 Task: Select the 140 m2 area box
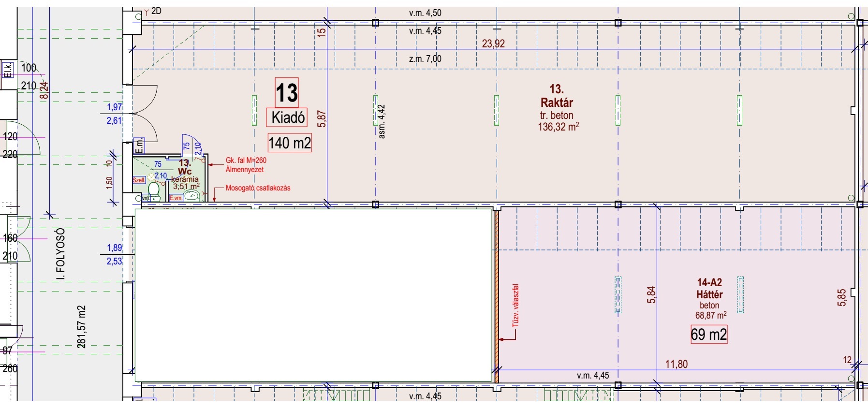point(290,143)
